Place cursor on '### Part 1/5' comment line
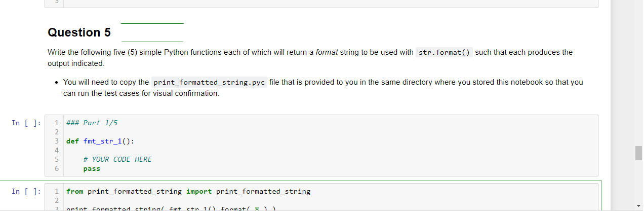 click(92, 123)
